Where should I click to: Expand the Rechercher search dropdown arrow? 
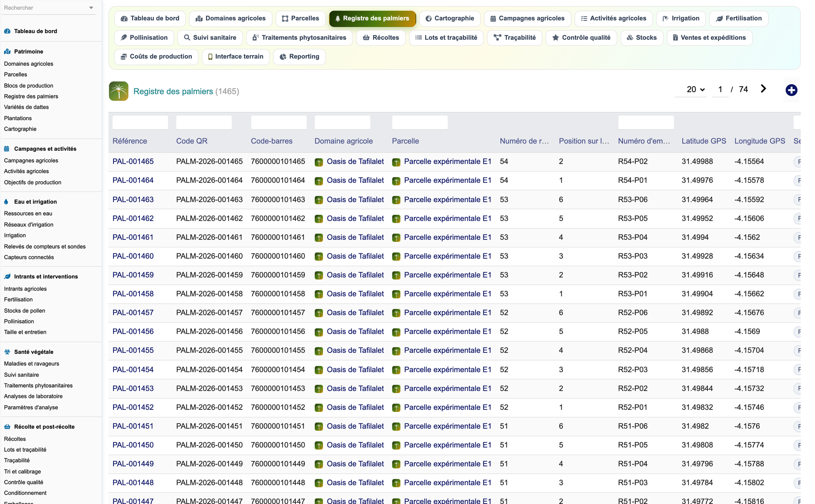91,8
